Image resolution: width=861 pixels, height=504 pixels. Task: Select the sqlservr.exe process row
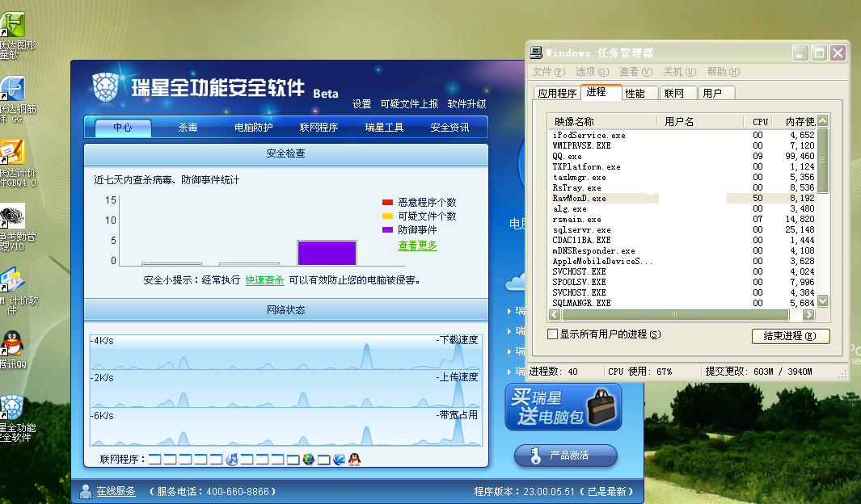click(684, 229)
